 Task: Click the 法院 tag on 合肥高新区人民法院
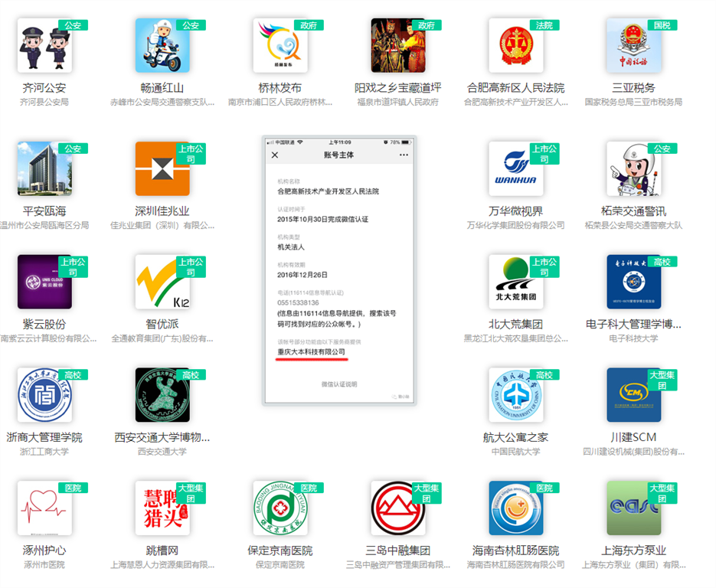click(544, 25)
